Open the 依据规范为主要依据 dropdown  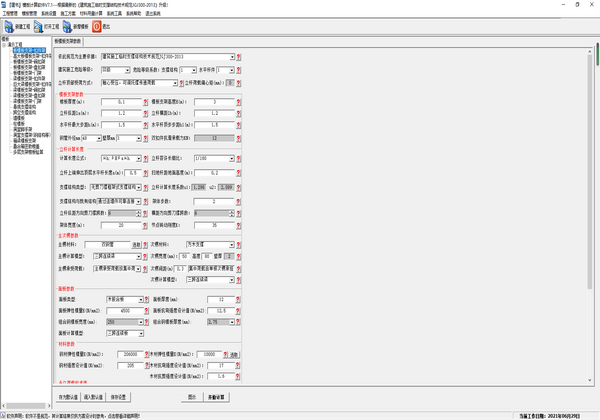pyautogui.click(x=231, y=57)
